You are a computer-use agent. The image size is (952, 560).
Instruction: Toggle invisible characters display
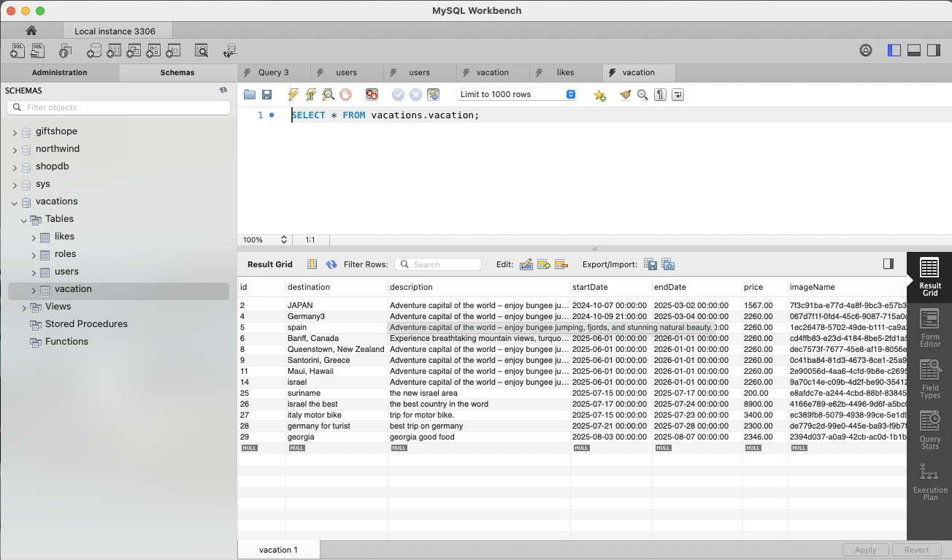[x=660, y=95]
